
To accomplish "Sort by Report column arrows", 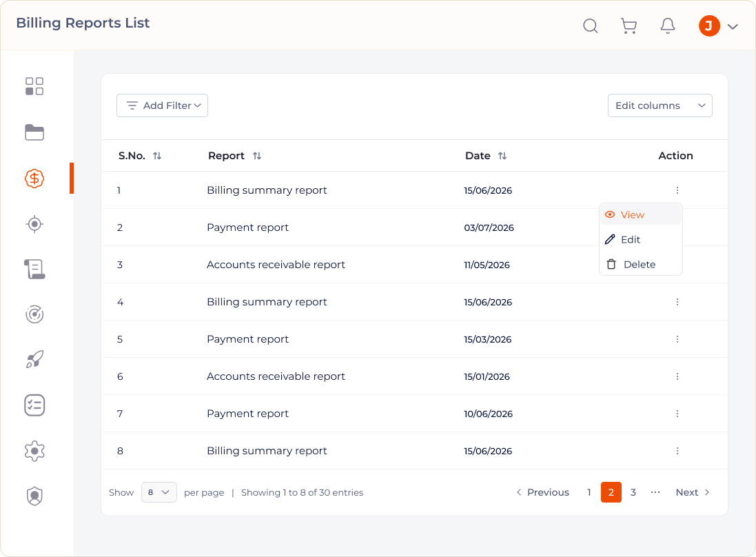I will 257,156.
